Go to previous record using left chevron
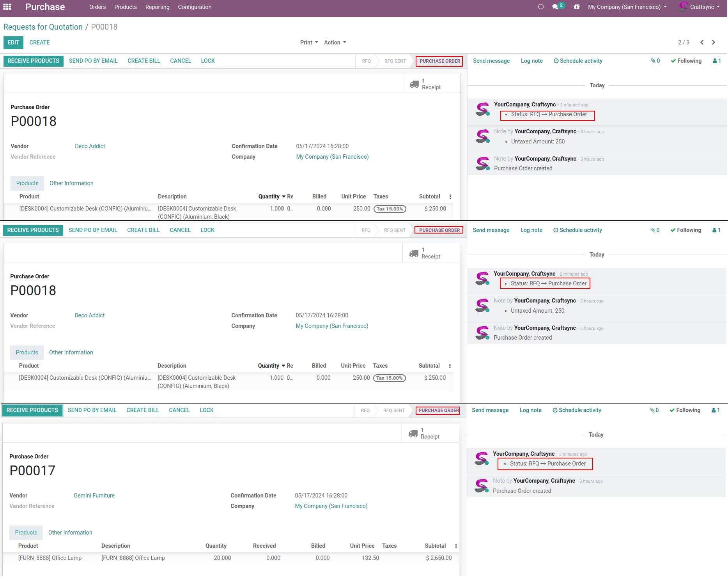 [701, 42]
